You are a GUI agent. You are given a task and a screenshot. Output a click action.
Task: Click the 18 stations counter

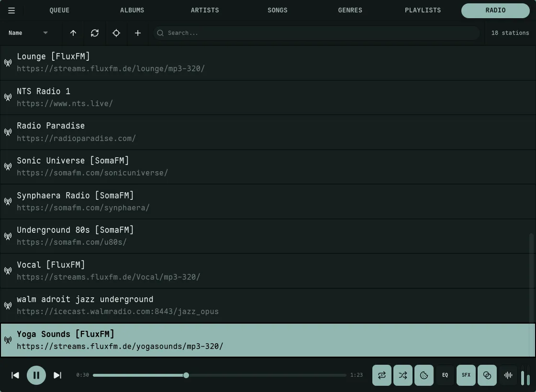click(x=510, y=33)
